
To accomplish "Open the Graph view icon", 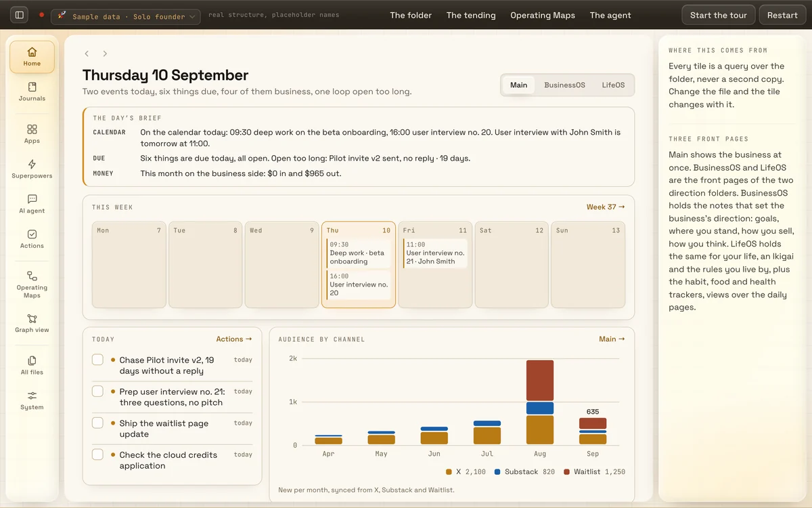I will [32, 324].
